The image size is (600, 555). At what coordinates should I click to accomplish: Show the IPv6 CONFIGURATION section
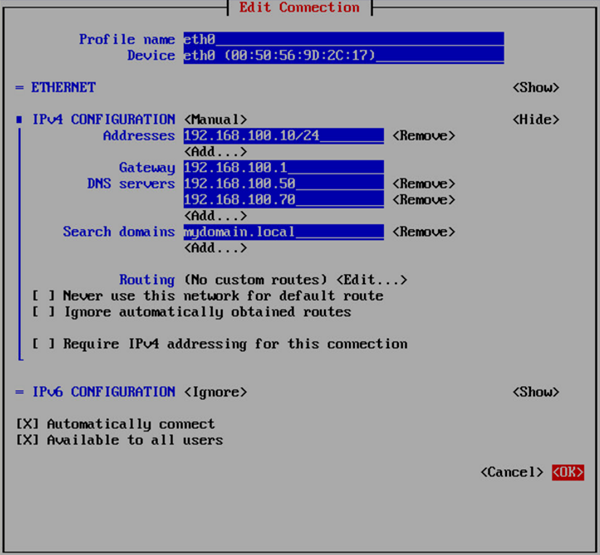536,392
